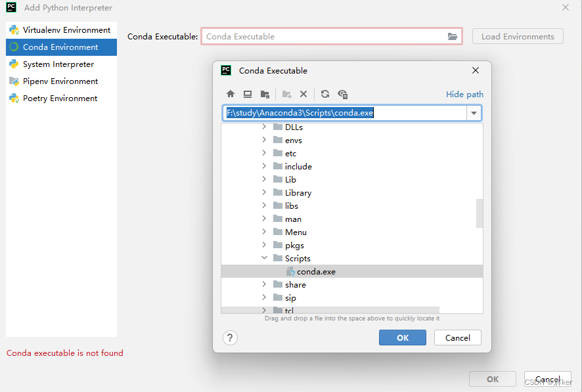Select the include folder row
Screen dimensions: 582x392
[352, 166]
